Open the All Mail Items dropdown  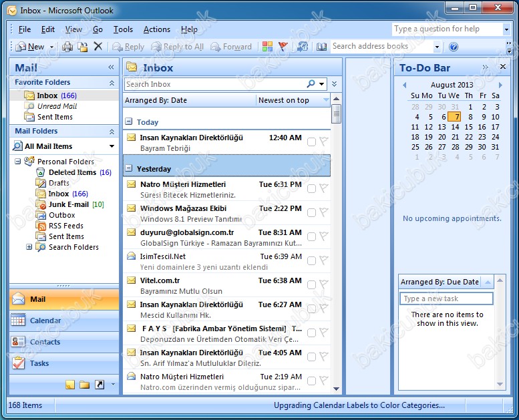coord(112,146)
